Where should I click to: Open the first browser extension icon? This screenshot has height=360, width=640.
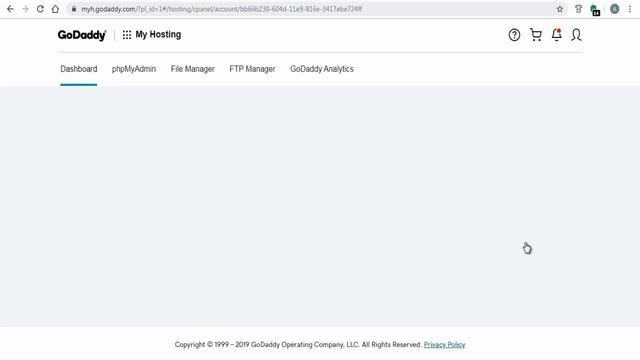pyautogui.click(x=578, y=9)
